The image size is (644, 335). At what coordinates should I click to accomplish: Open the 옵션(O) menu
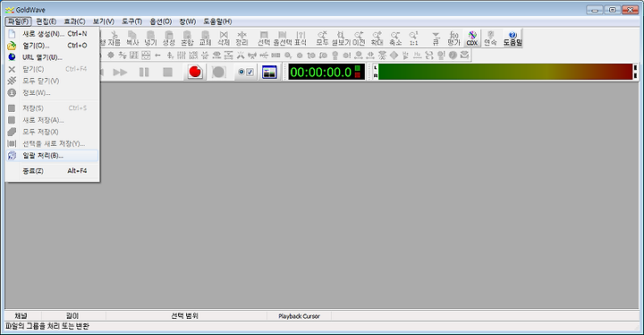pos(161,21)
